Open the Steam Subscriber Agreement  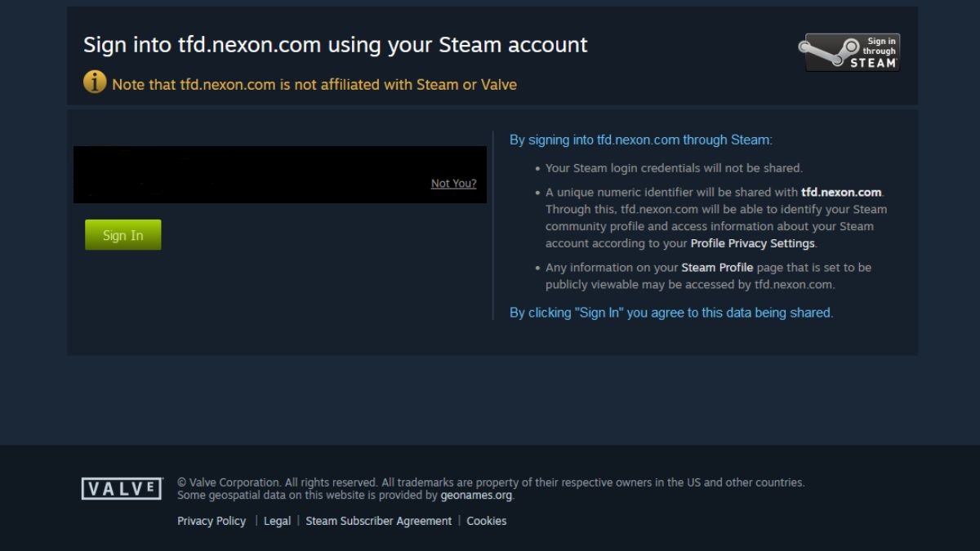[379, 521]
